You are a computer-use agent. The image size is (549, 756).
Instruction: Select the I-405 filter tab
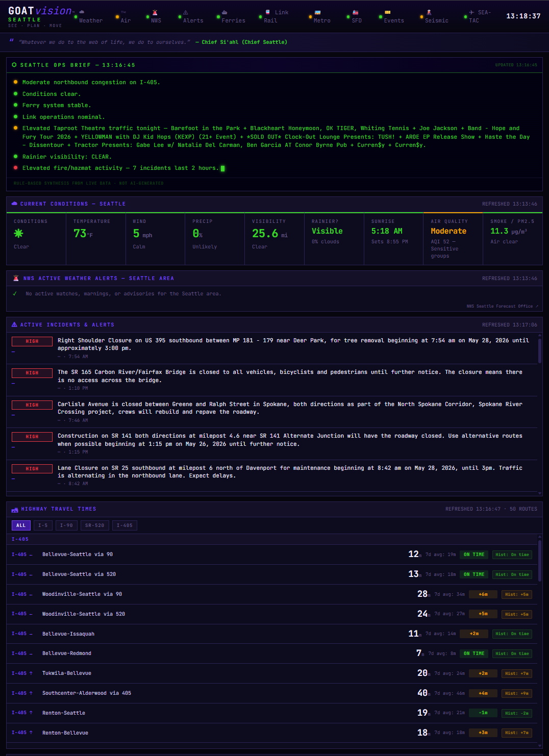(x=124, y=525)
